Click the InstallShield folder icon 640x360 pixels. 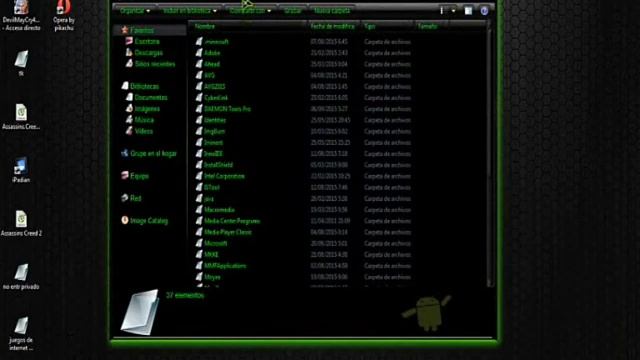coord(199,164)
